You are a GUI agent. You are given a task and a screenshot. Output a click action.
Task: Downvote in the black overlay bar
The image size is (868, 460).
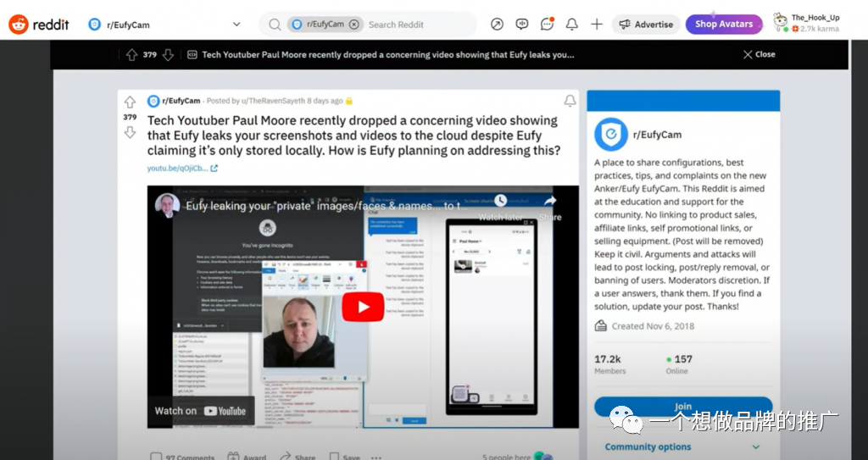(x=169, y=55)
